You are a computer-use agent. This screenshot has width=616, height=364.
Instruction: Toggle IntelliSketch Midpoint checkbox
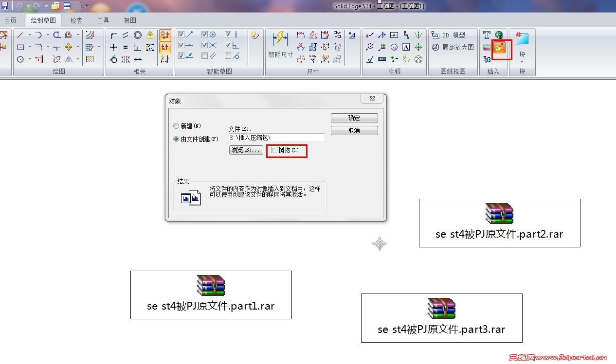click(181, 45)
